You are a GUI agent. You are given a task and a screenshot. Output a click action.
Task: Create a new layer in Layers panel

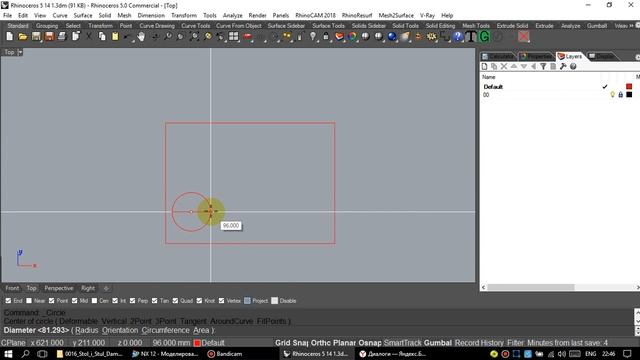tap(484, 66)
